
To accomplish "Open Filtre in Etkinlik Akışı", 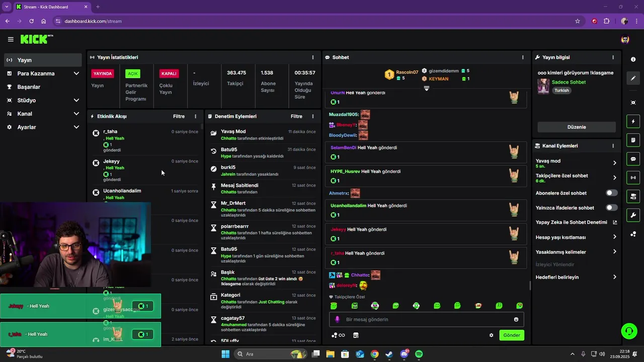I will point(179,116).
